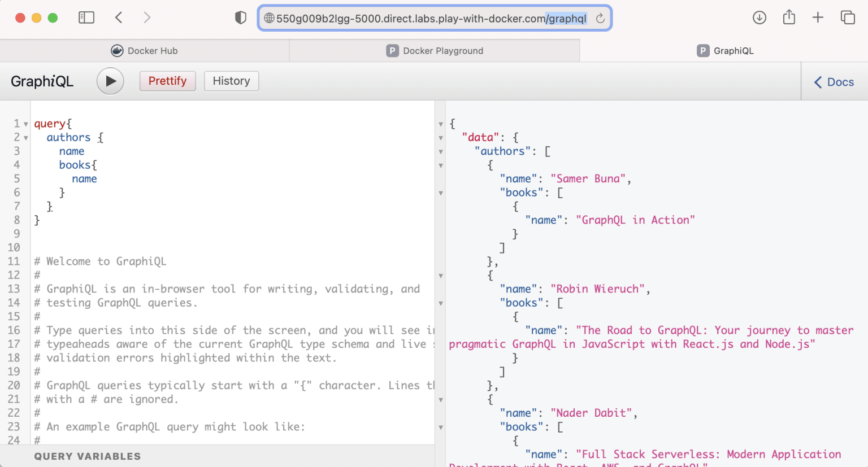This screenshot has width=868, height=467.
Task: Switch to the Docker Playground tab
Action: pos(434,51)
